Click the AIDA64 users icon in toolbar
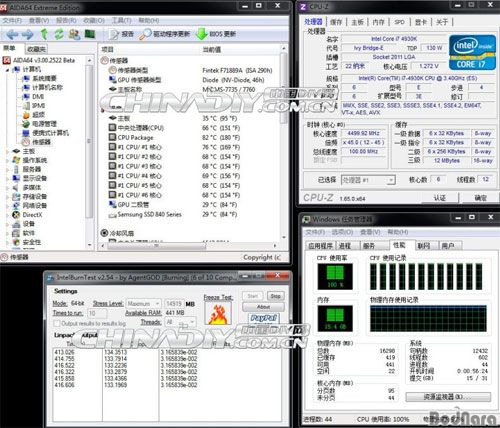Viewport: 500px width, 428px height. [74, 34]
